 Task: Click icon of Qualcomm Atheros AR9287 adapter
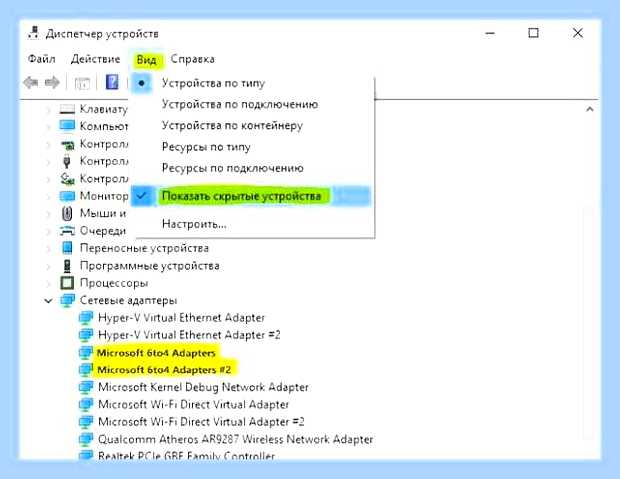86,439
